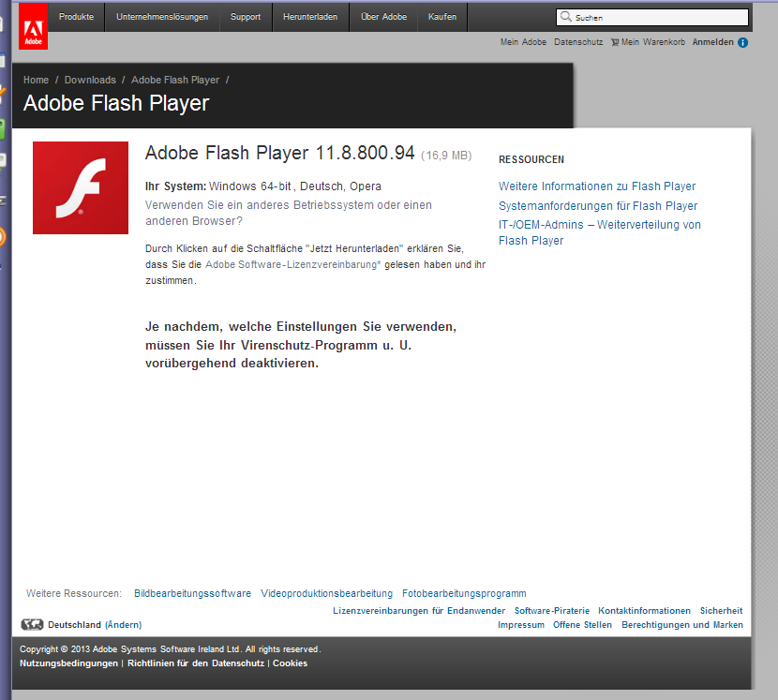Click Anmelden to sign in

pos(713,42)
